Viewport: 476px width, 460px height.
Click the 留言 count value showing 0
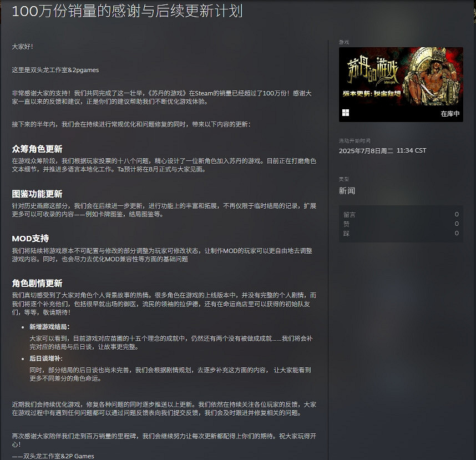tap(456, 214)
